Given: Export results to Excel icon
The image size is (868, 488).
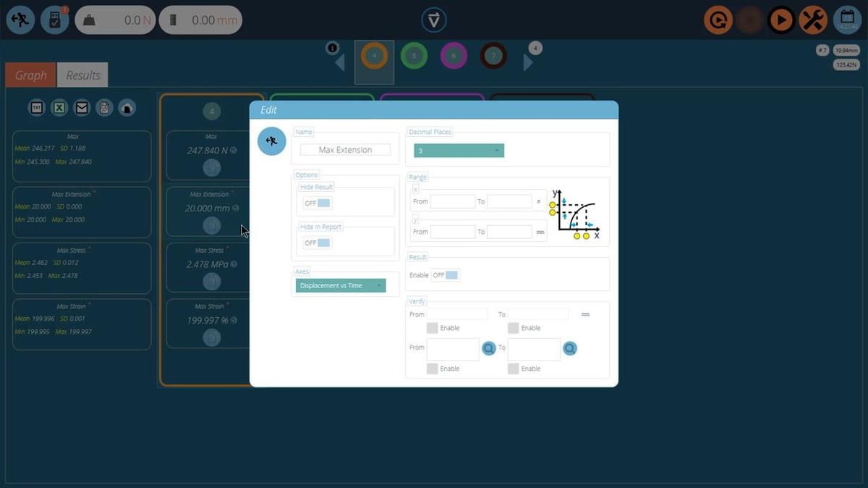Looking at the screenshot, I should tap(59, 108).
